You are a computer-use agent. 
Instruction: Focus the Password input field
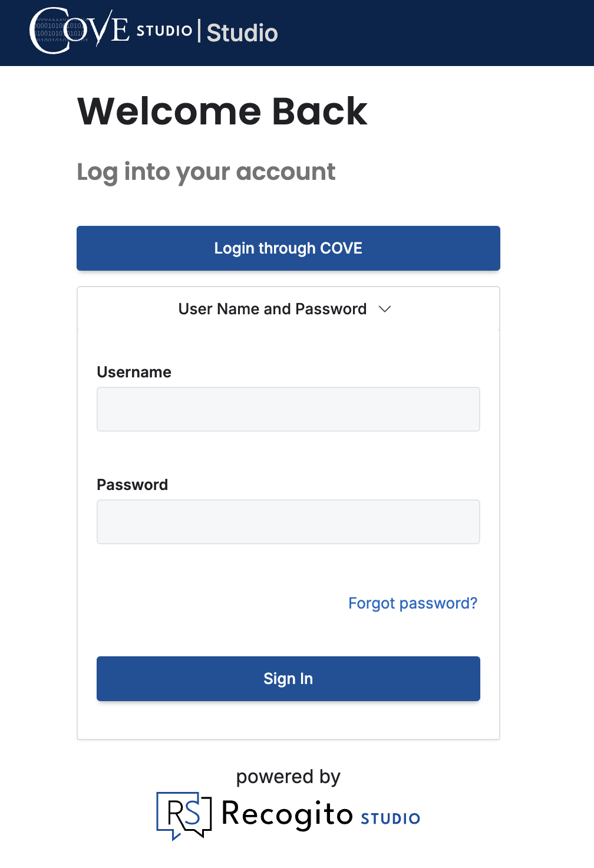point(288,522)
